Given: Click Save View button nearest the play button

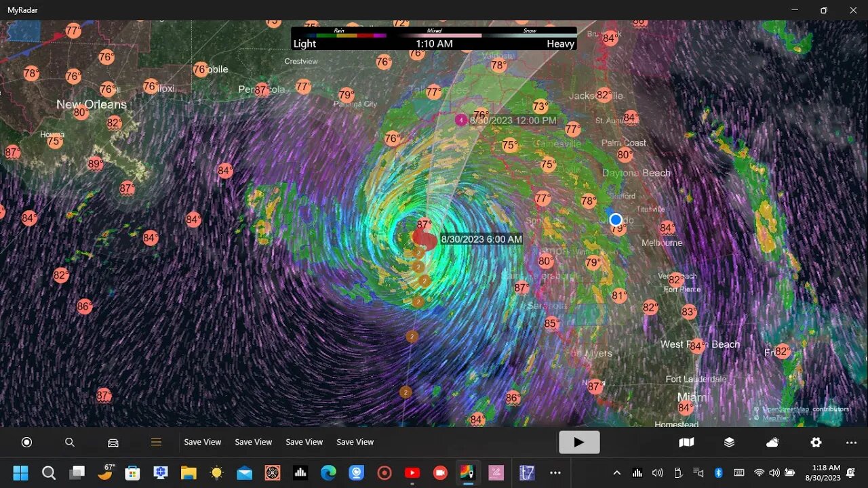Looking at the screenshot, I should (355, 442).
